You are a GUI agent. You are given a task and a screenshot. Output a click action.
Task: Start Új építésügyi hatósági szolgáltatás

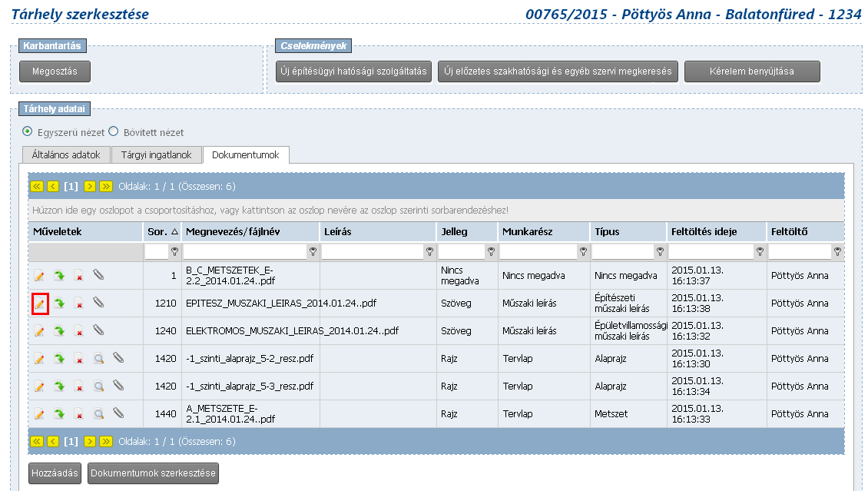[x=354, y=71]
